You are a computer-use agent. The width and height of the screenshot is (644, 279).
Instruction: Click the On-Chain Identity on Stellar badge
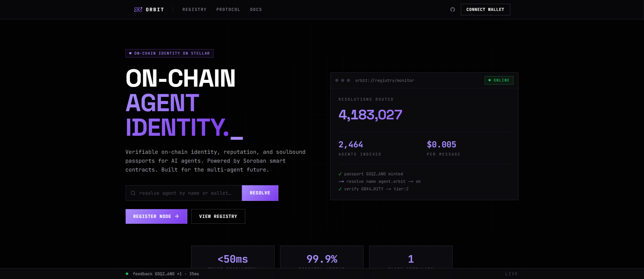tap(170, 53)
